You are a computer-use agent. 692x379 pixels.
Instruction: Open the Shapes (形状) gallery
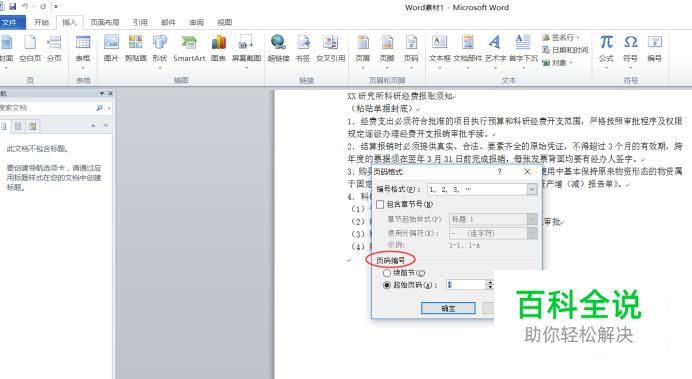(160, 51)
